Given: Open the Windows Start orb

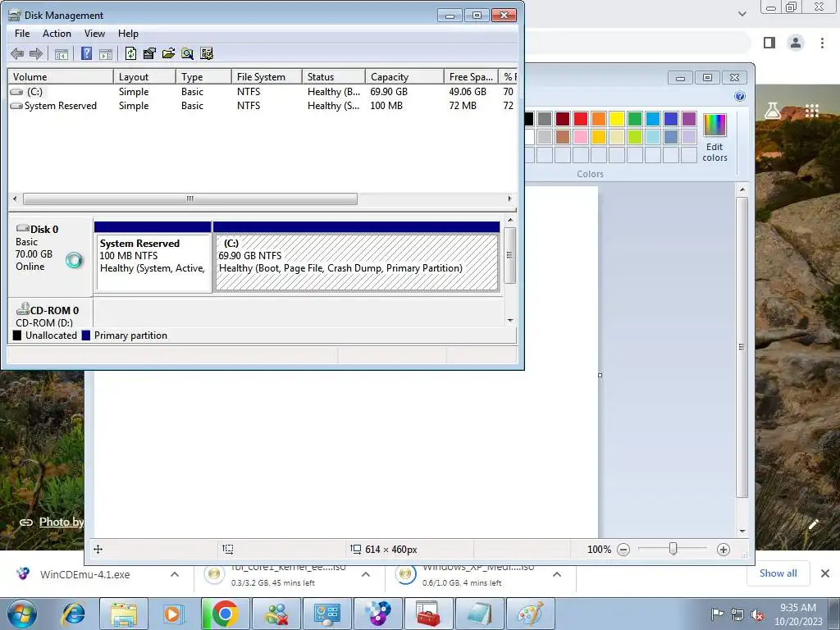Looking at the screenshot, I should click(22, 614).
